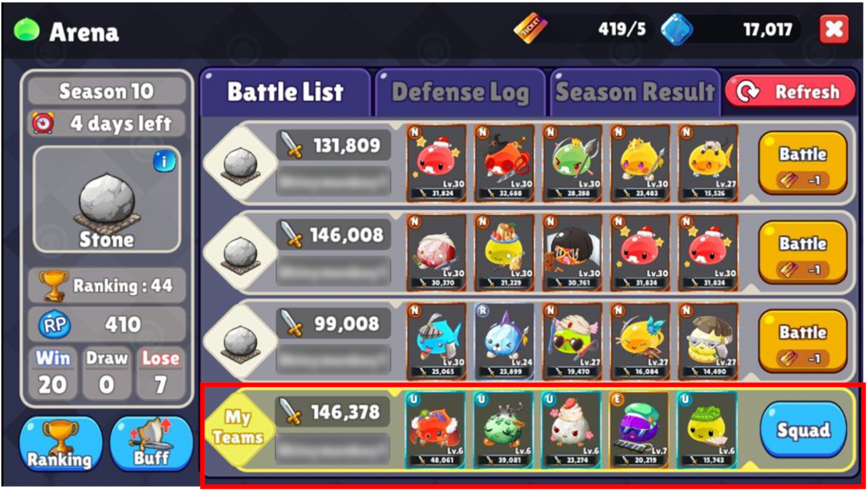Refresh the opponent battle list
Screen dimensions: 868x492
[790, 92]
